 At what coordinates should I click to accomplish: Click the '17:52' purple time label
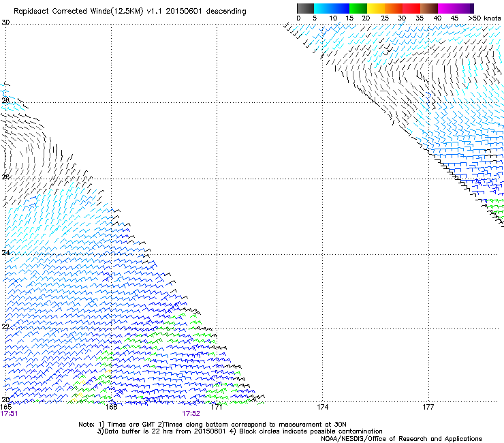[191, 414]
